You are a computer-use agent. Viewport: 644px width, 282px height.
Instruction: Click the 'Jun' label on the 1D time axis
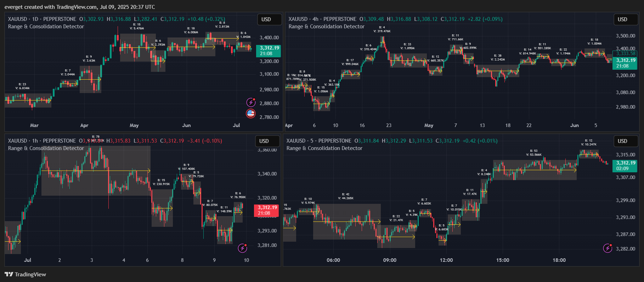point(186,125)
